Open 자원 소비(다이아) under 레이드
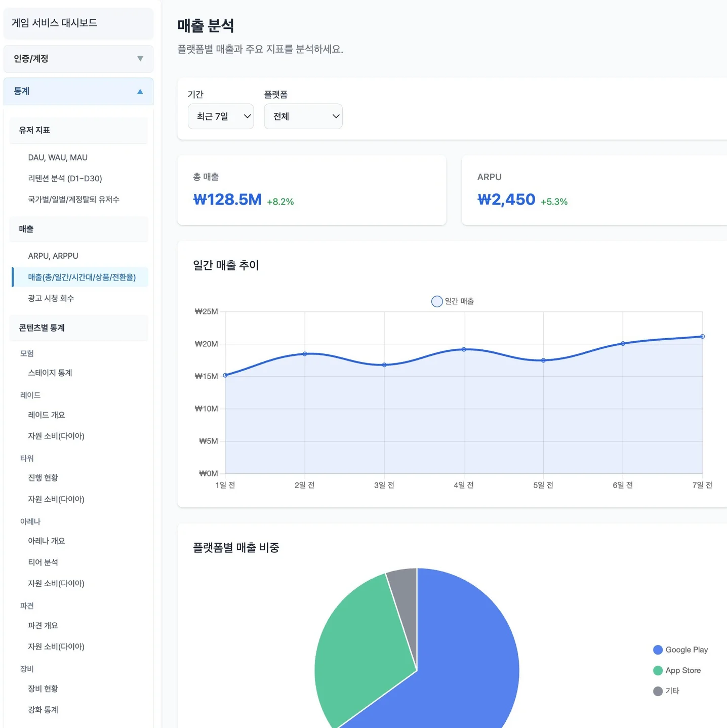727x728 pixels. coord(56,436)
